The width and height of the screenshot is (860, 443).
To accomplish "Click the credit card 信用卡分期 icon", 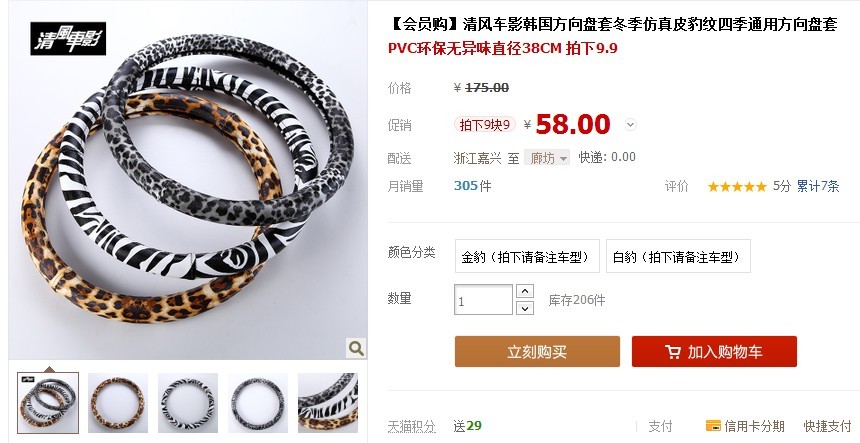I will coord(713,425).
